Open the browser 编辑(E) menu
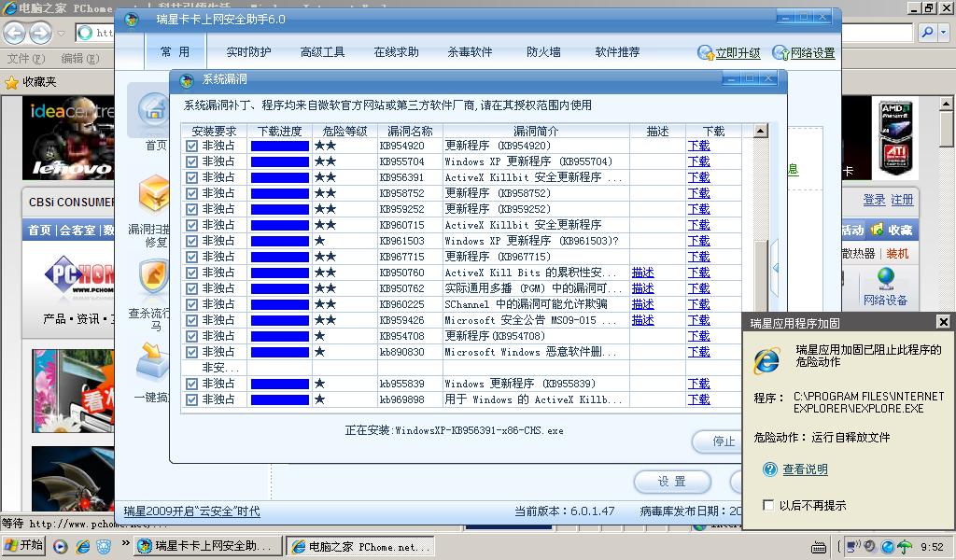 pyautogui.click(x=80, y=59)
